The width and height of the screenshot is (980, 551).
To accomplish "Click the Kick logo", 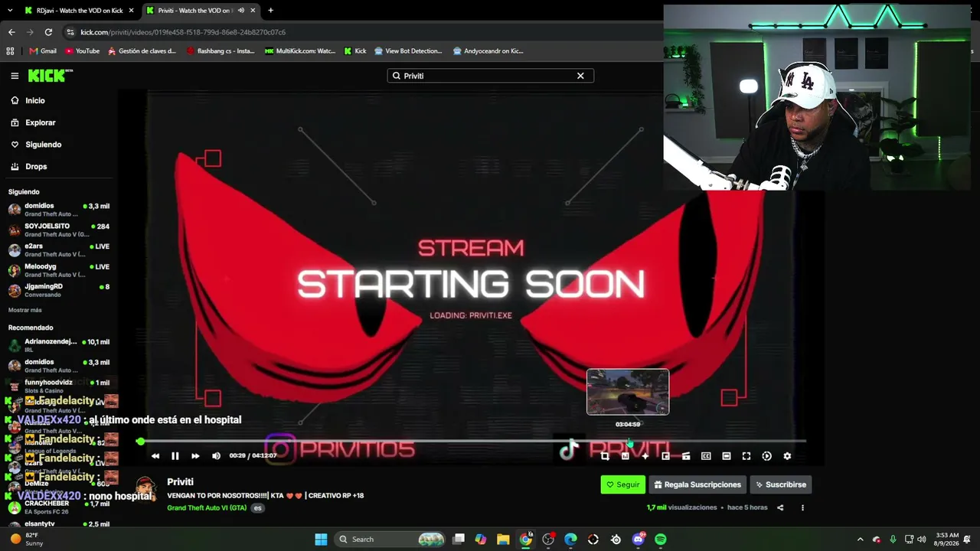I will click(x=51, y=76).
